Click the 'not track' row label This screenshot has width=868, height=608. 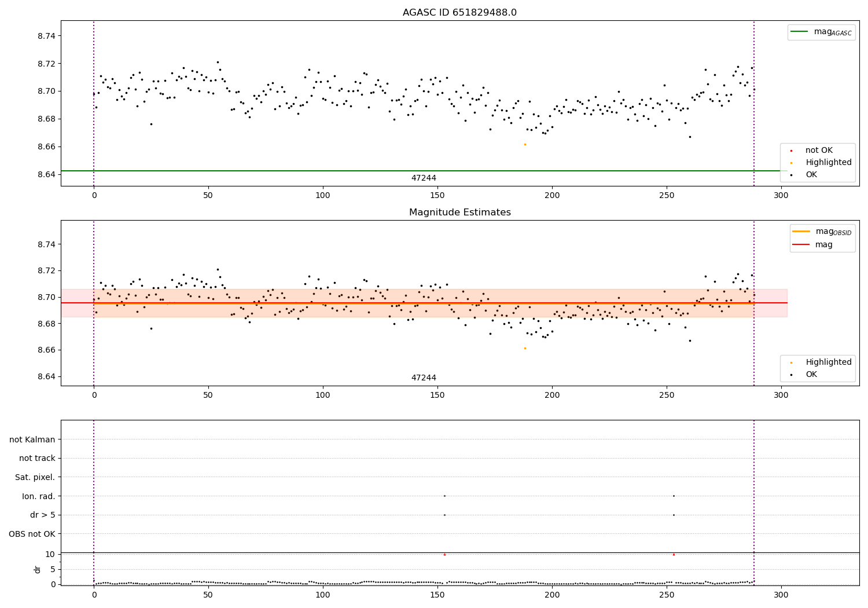(x=37, y=459)
